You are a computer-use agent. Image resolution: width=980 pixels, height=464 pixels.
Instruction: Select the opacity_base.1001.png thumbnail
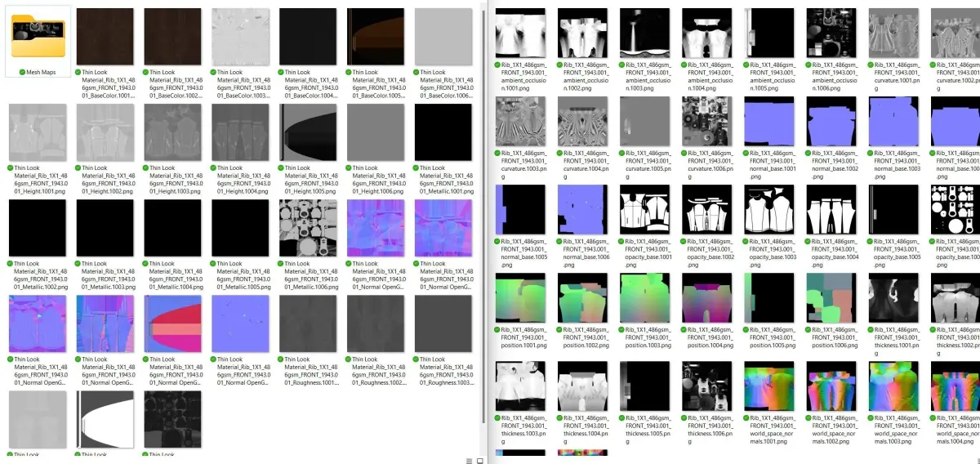click(646, 210)
